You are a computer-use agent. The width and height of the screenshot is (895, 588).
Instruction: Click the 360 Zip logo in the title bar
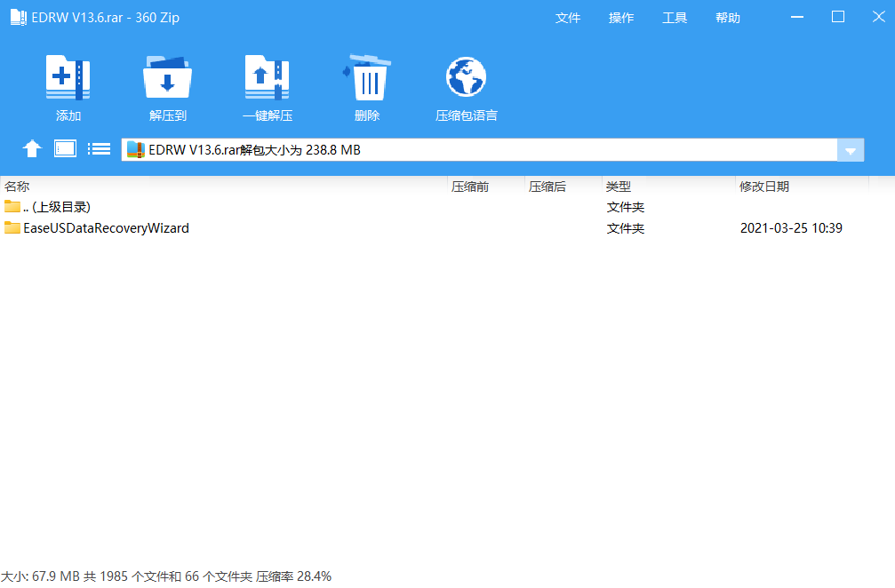(19, 16)
